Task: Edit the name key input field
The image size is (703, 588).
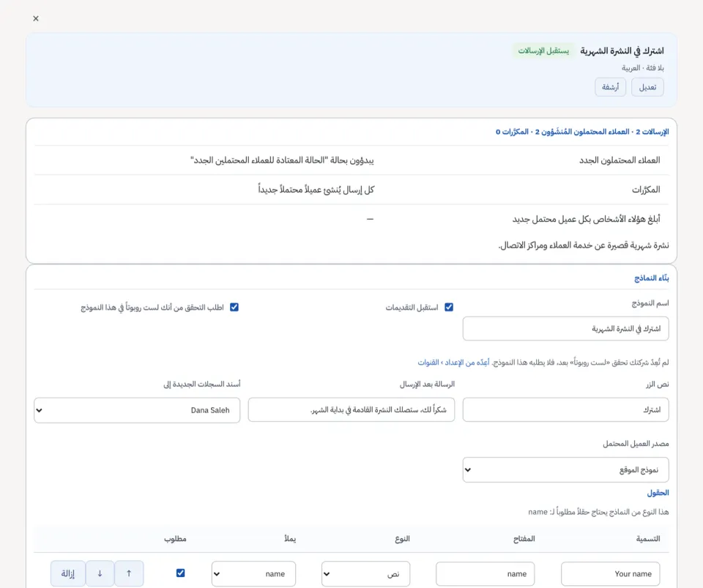Action: click(x=485, y=573)
